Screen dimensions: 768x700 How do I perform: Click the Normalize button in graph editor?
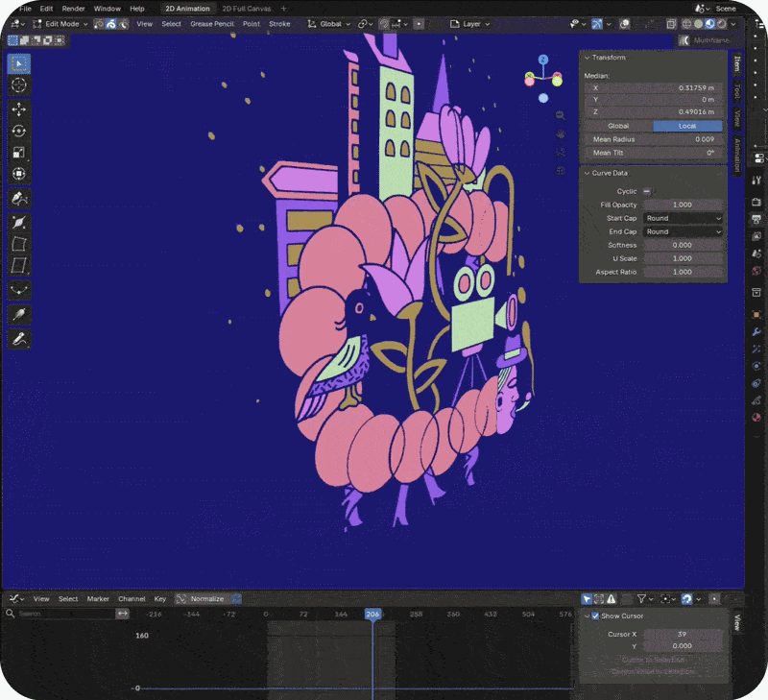tap(206, 598)
